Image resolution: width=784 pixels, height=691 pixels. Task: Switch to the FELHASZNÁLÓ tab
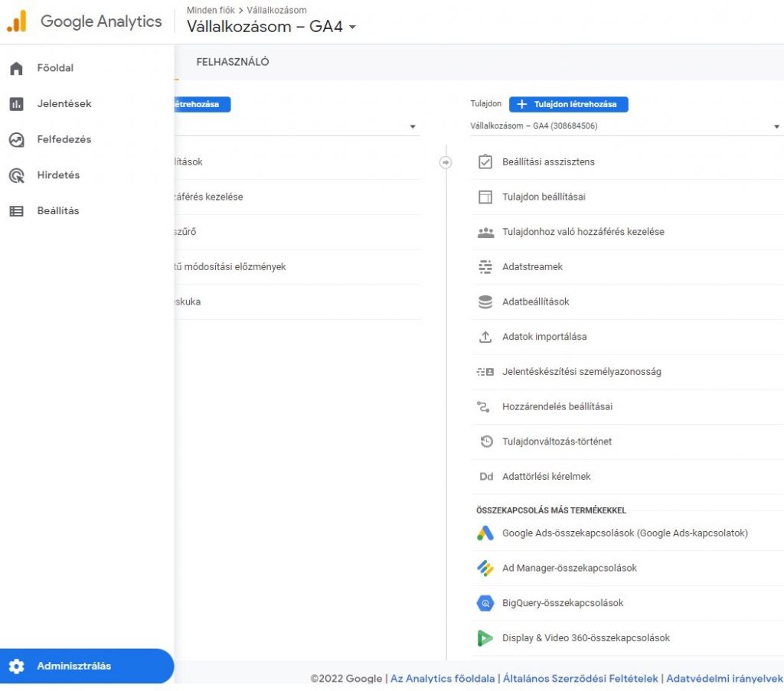coord(233,62)
